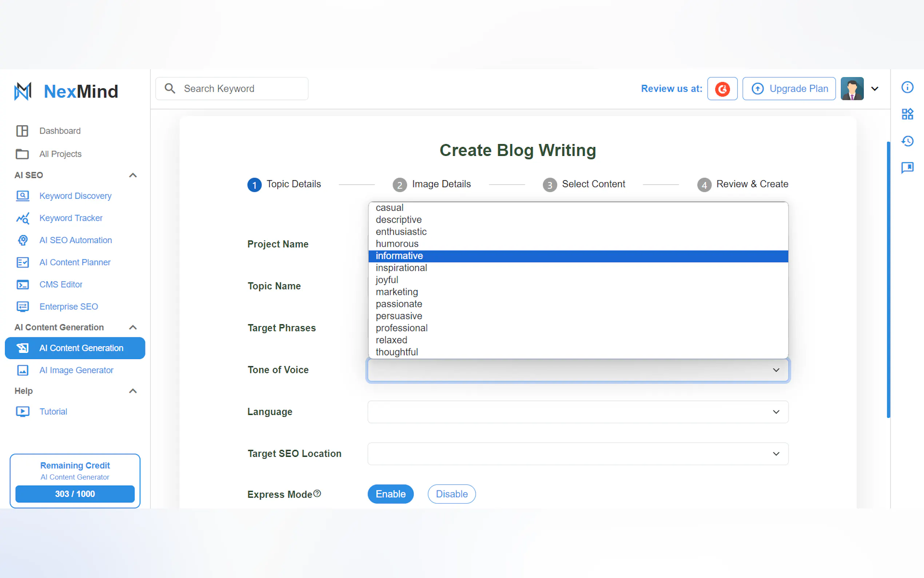Open the info icon in right rail
The image size is (924, 578).
(x=907, y=88)
